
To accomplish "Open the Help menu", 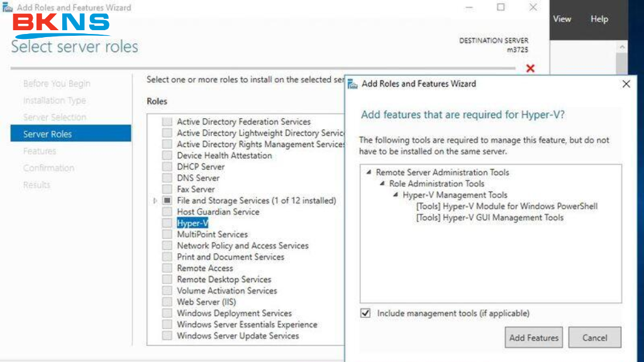I will 599,19.
